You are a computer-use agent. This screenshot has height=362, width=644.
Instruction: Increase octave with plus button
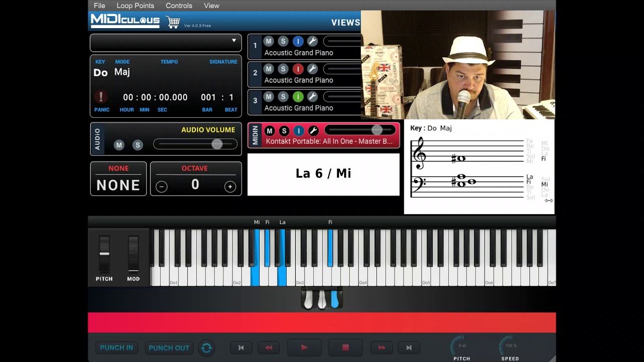230,187
